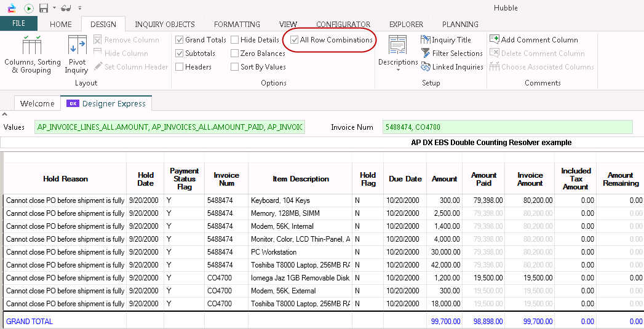
Task: Uncheck the Grand Totals checkbox
Action: (x=180, y=40)
